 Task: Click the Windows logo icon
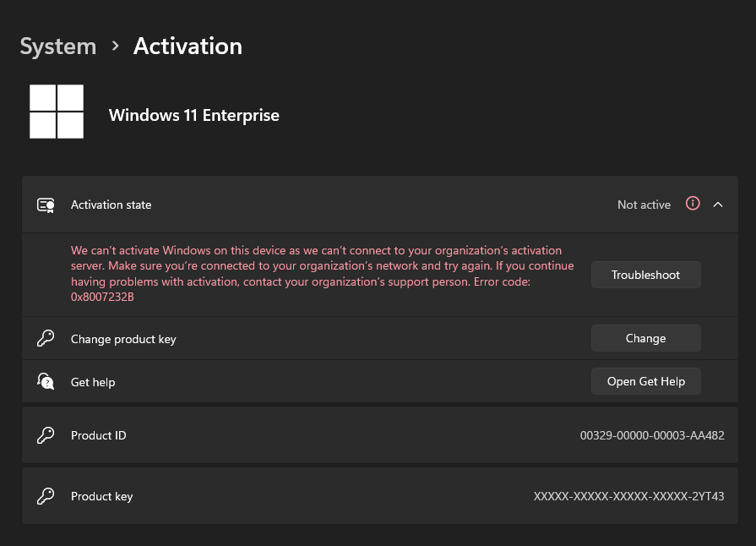click(x=57, y=112)
